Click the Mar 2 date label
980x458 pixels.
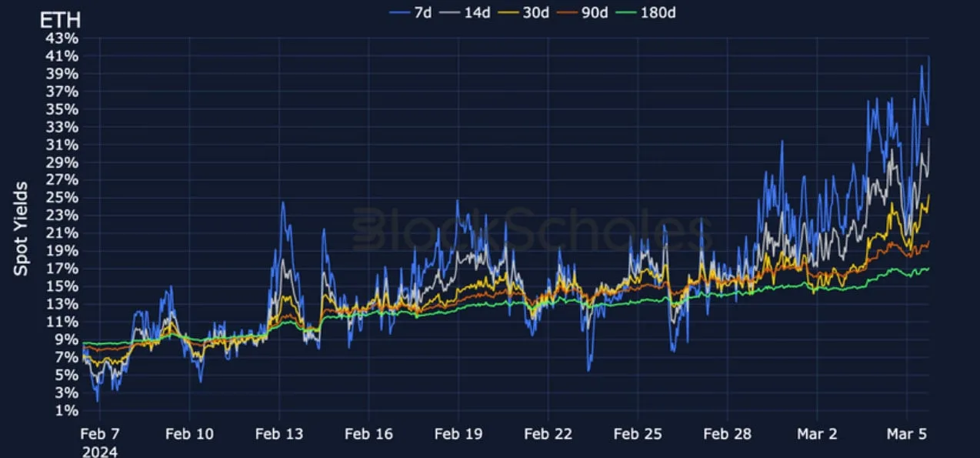817,434
